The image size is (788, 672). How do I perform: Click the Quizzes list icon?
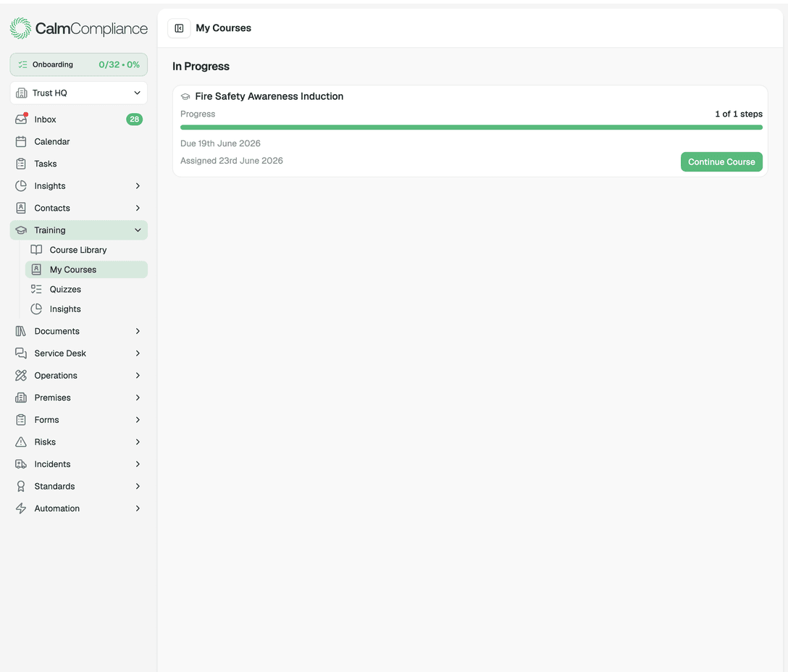(x=36, y=289)
